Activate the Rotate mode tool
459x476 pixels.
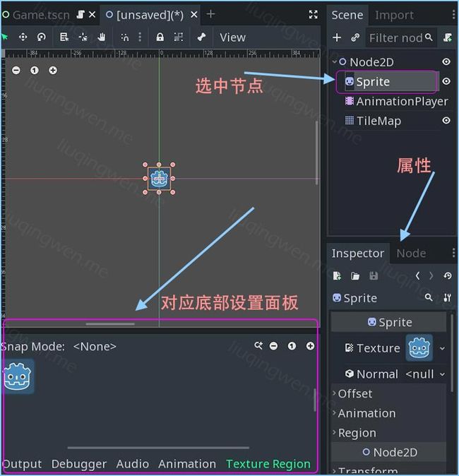(x=41, y=37)
